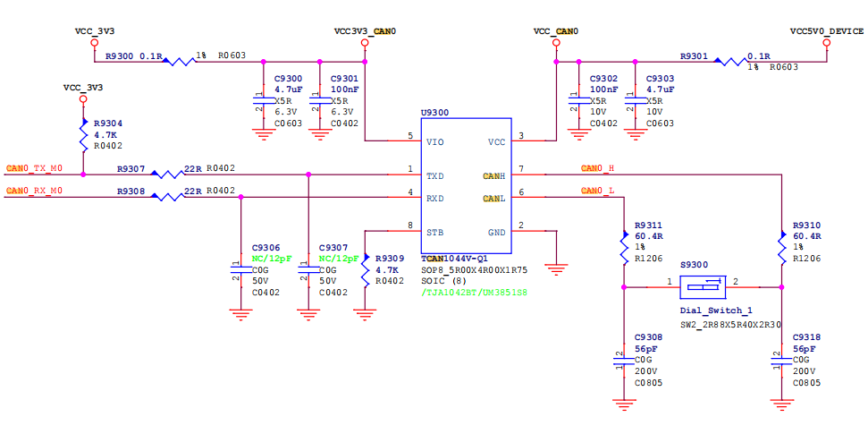Click the SW2_2R88X5R40X2R30 footprint text
Image resolution: width=868 pixels, height=434 pixels.
click(x=730, y=325)
